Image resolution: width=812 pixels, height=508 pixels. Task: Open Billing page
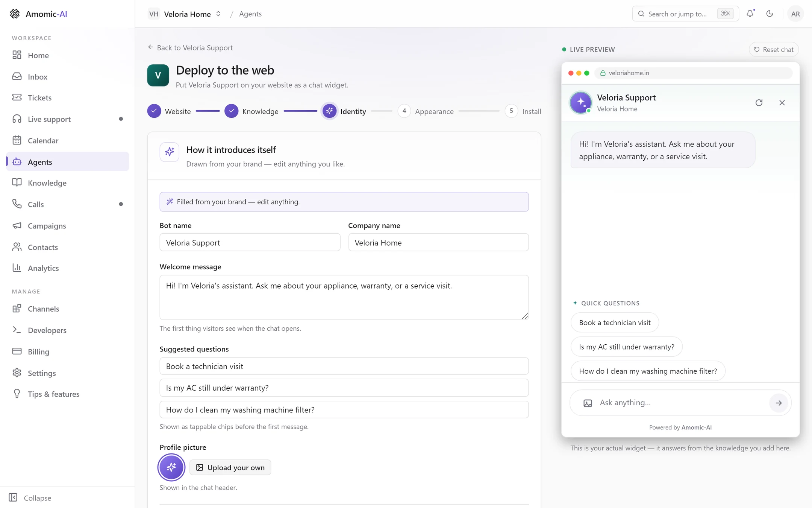[68, 351]
